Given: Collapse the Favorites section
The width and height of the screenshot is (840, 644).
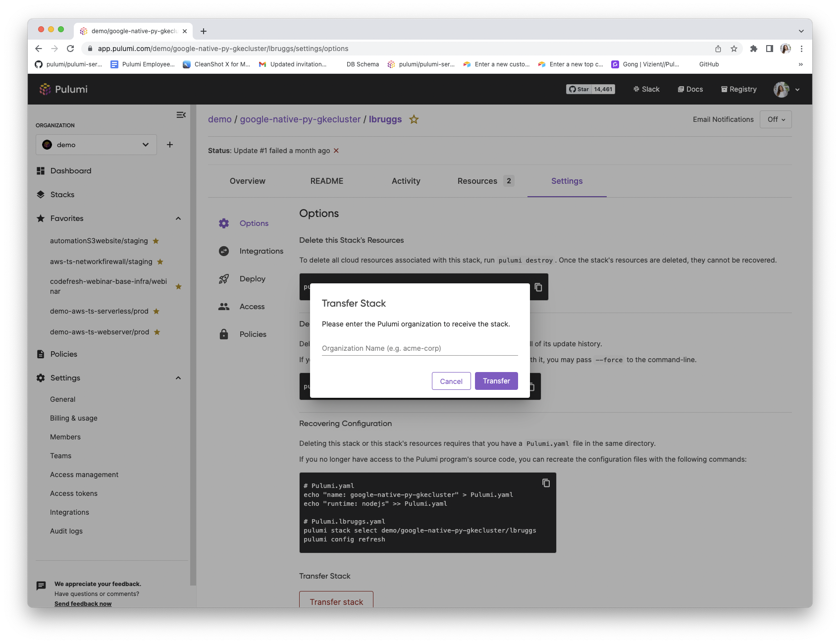Looking at the screenshot, I should (178, 218).
